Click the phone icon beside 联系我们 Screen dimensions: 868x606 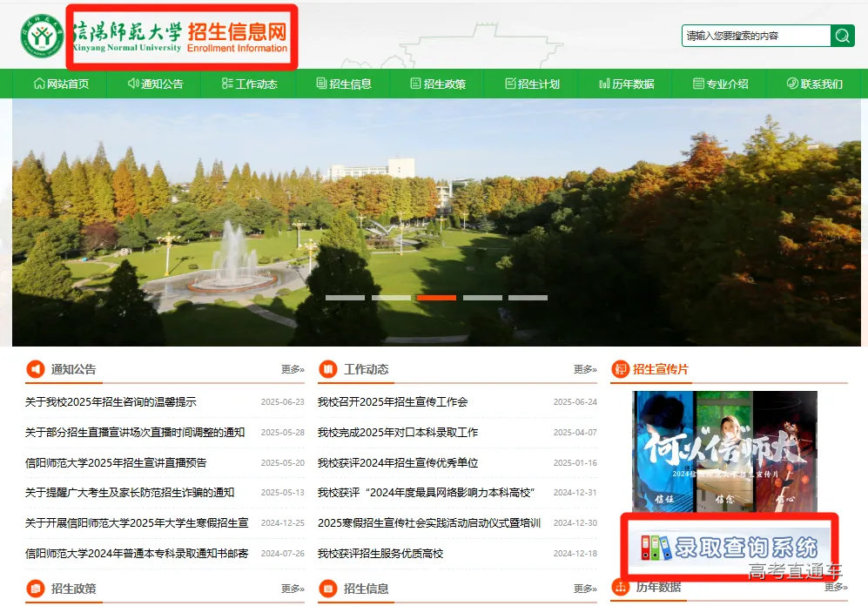(793, 84)
